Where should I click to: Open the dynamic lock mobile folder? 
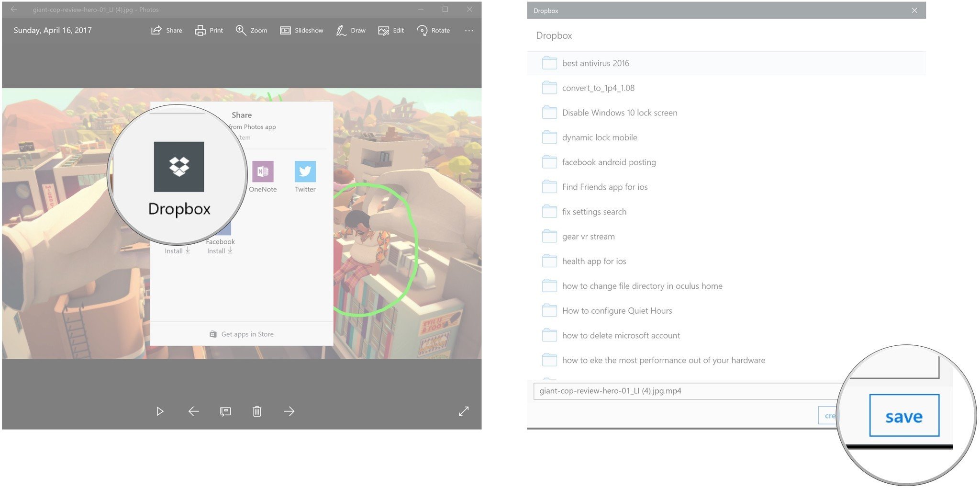(x=726, y=137)
